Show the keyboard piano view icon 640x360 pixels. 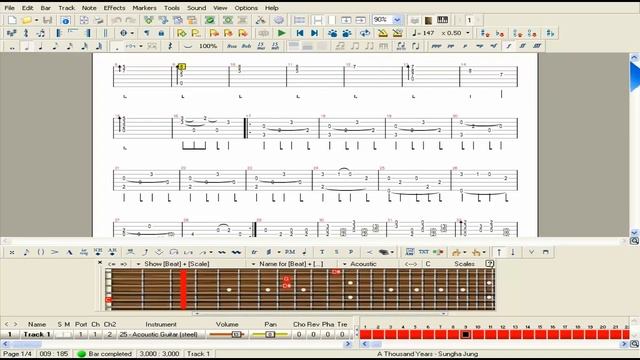point(442,20)
